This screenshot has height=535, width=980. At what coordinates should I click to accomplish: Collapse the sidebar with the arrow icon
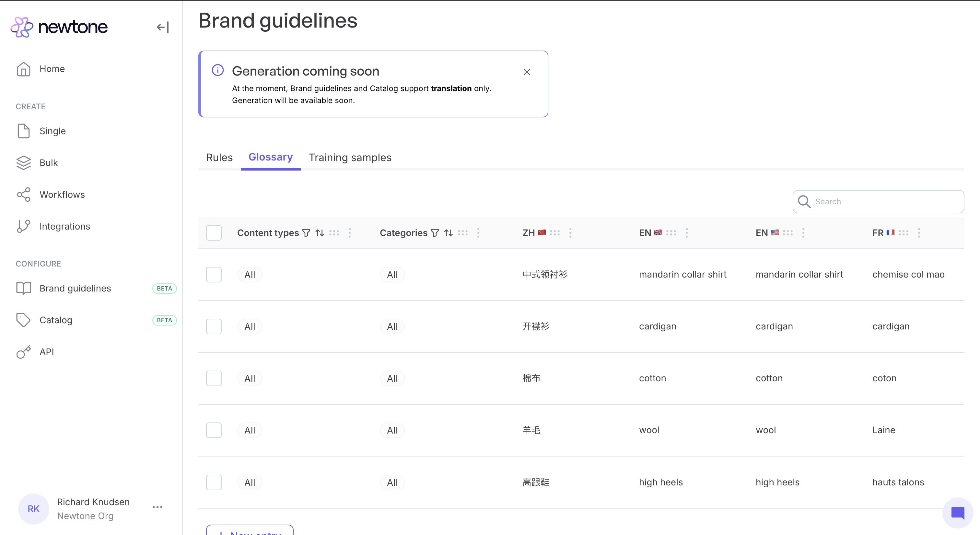point(162,27)
